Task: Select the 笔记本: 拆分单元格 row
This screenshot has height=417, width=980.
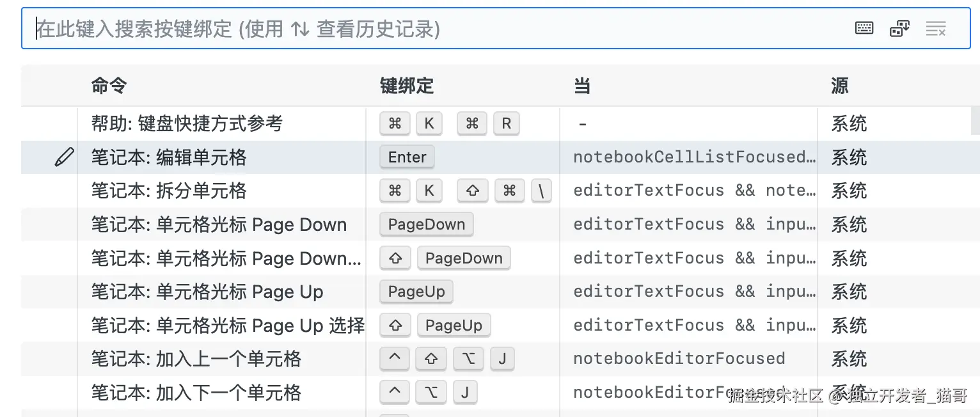Action: point(192,191)
